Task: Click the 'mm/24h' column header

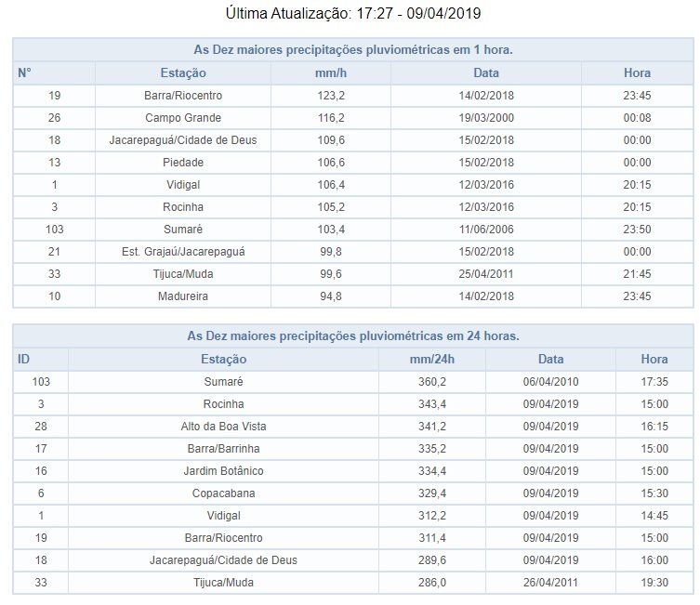Action: (x=432, y=359)
